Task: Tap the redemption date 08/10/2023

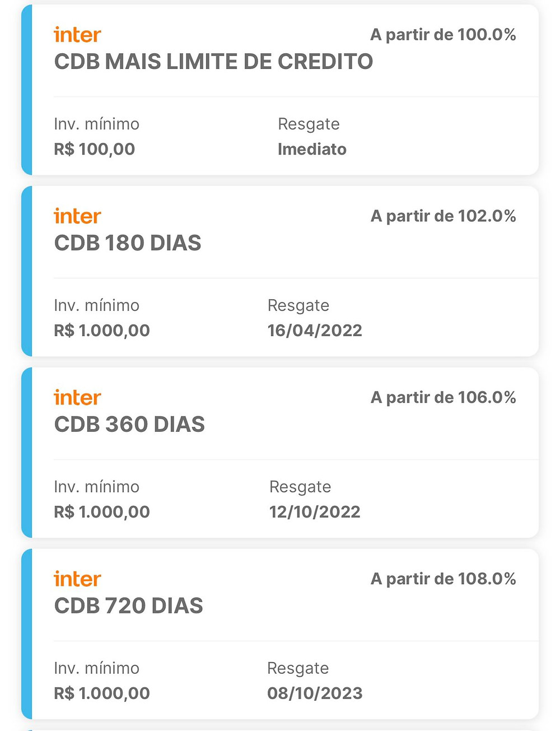Action: 315,693
